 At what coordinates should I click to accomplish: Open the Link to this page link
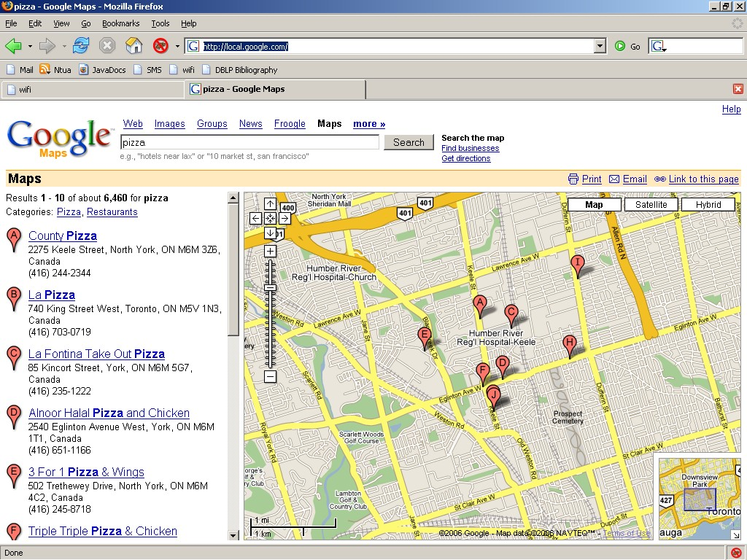click(x=704, y=179)
